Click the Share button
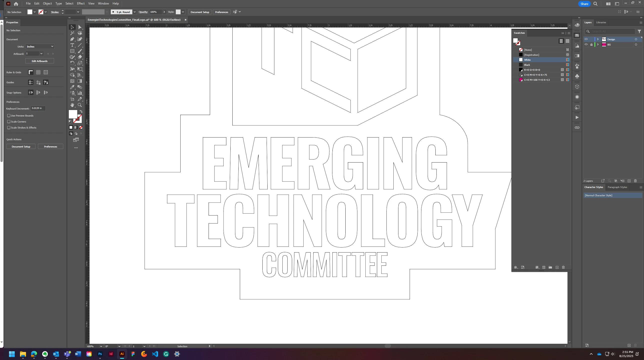644x360 pixels. pos(584,4)
